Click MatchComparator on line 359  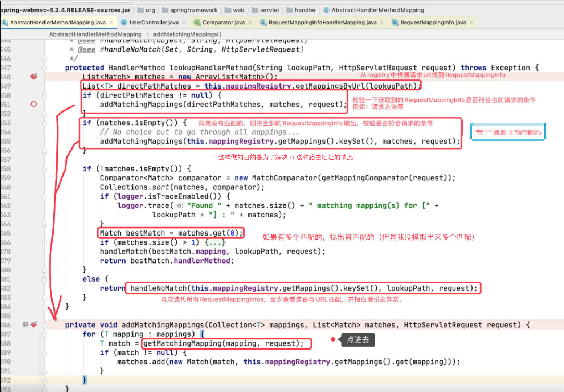[285, 178]
